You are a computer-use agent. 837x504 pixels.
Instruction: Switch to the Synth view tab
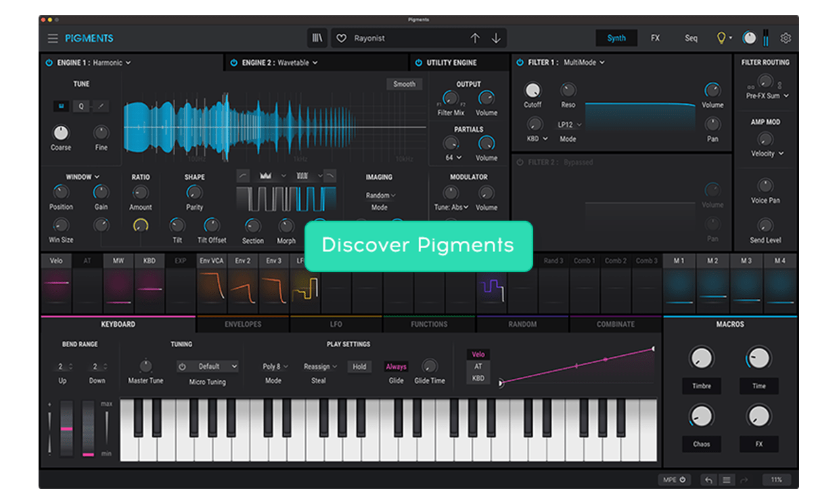click(616, 39)
